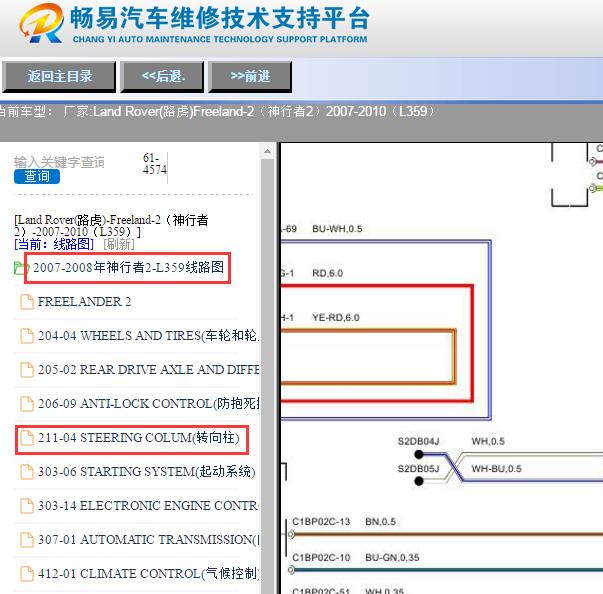Click the blue 查询 search button

37,176
